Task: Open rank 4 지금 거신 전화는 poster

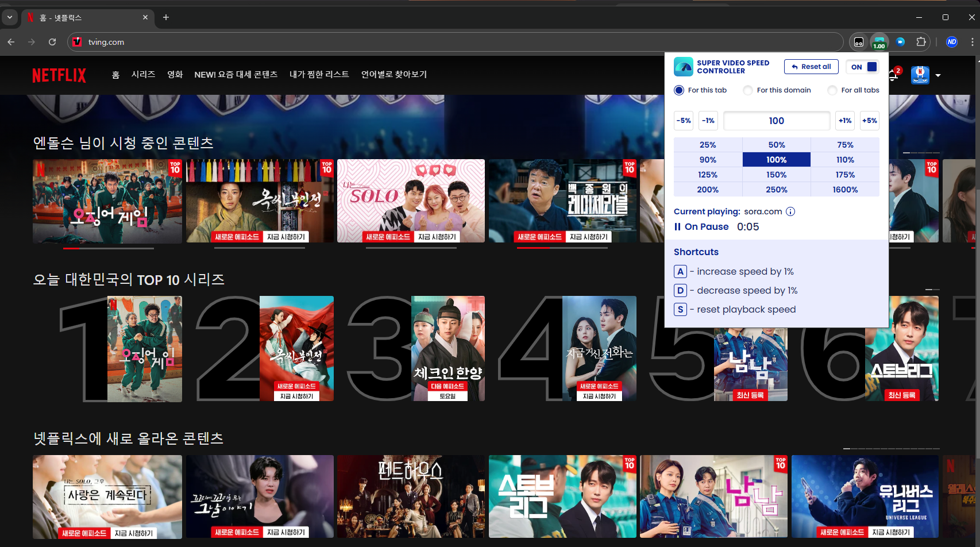Action: [599, 348]
